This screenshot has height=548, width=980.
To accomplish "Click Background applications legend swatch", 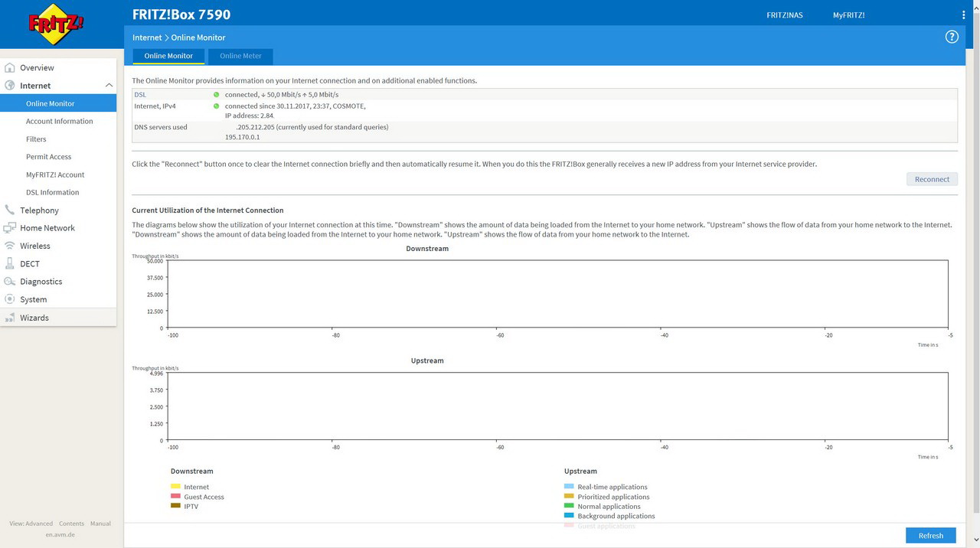I will [569, 515].
